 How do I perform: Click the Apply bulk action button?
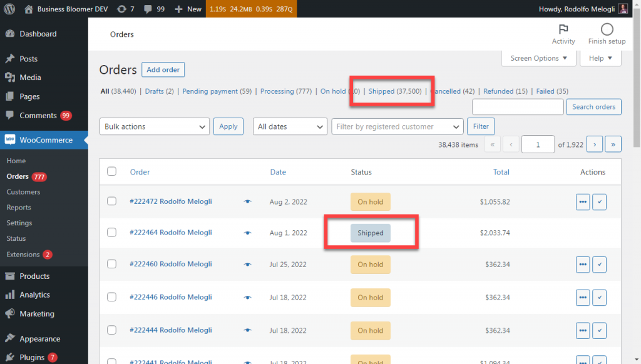click(x=228, y=126)
